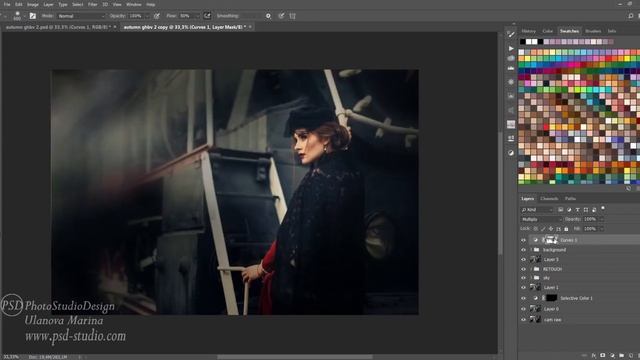
Task: Hide the Curves 1 layer
Action: 523,240
